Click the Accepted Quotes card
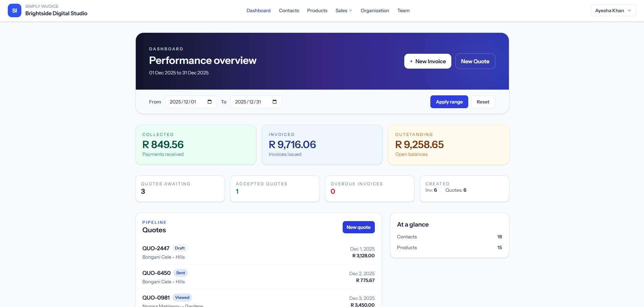Viewport: 644px width, 307px height. pyautogui.click(x=275, y=189)
